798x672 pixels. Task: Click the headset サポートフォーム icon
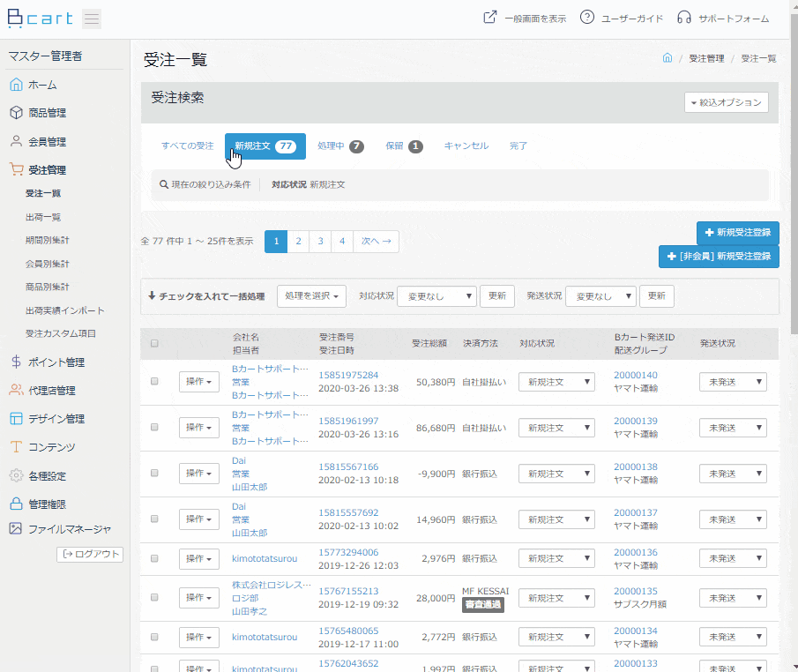(x=684, y=18)
